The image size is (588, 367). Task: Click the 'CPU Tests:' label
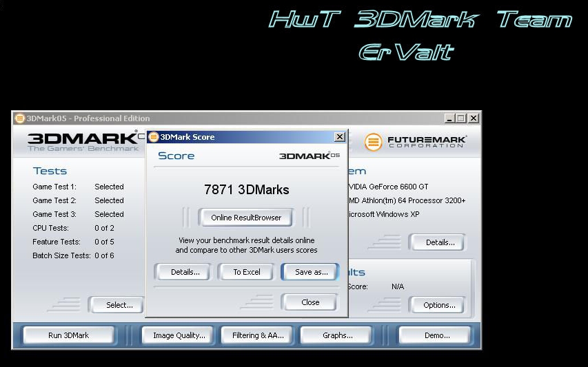(x=50, y=228)
